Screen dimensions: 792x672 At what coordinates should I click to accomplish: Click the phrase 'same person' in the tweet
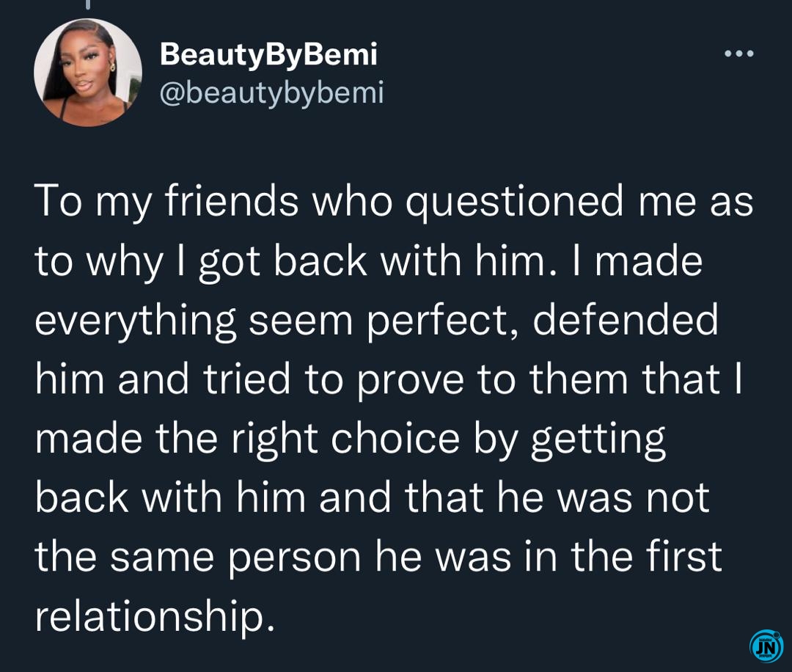(235, 558)
